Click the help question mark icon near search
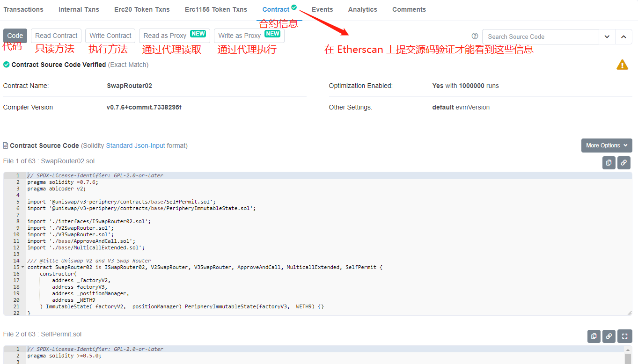 pyautogui.click(x=475, y=36)
